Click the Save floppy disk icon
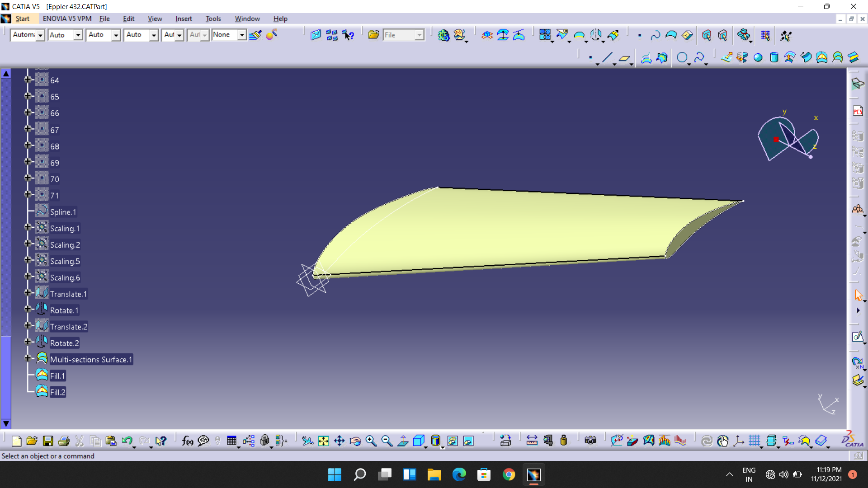Image resolution: width=868 pixels, height=488 pixels. (x=48, y=441)
